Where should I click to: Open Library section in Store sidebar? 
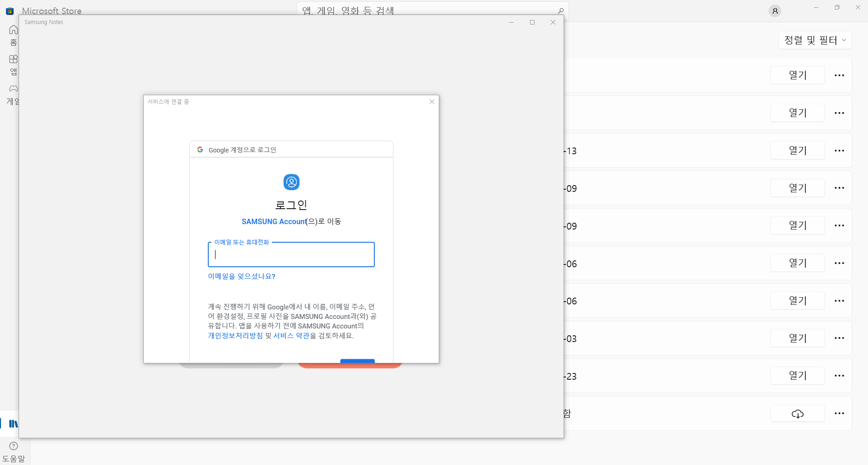13,424
